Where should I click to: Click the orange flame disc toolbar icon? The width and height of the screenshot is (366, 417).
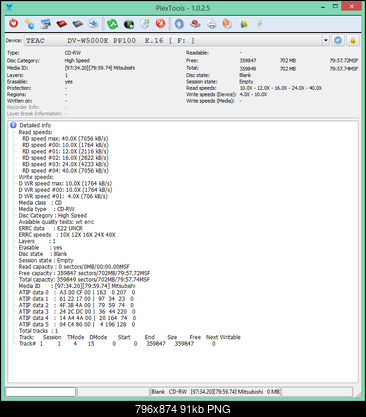point(227,24)
